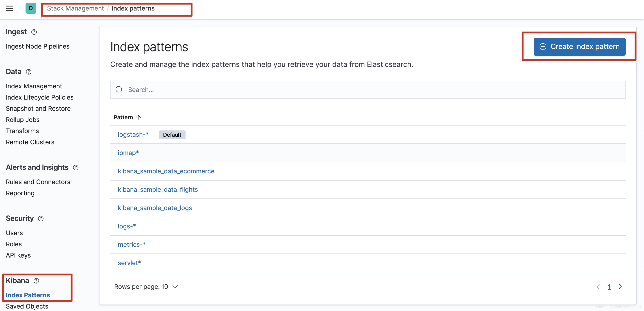644x311 pixels.
Task: Open Index Management in sidebar
Action: tap(34, 86)
